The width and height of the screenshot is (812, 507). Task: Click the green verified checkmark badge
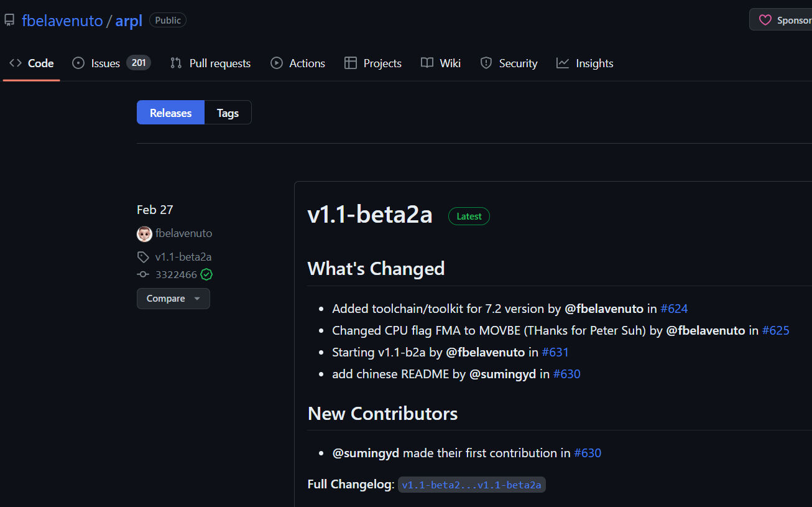click(x=206, y=274)
